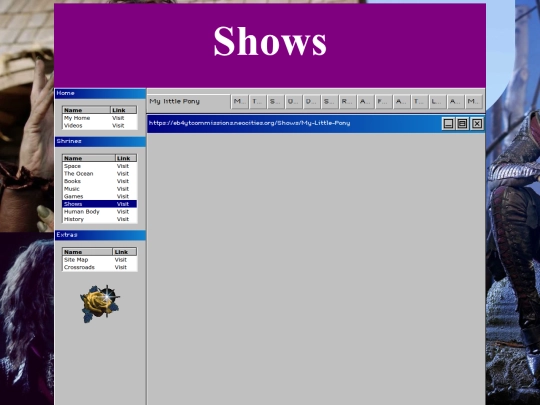Viewport: 540px width, 405px height.
Task: Open the 'A..' tab between 'R..' and 'F..'
Action: pos(365,102)
